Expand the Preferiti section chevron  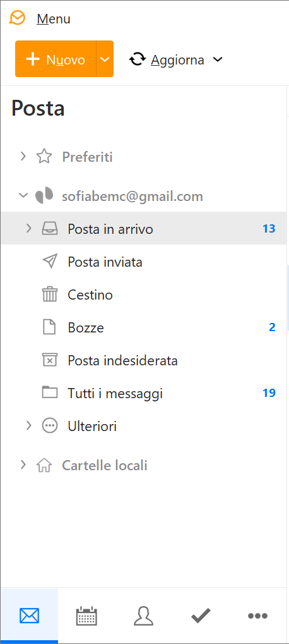(x=23, y=156)
